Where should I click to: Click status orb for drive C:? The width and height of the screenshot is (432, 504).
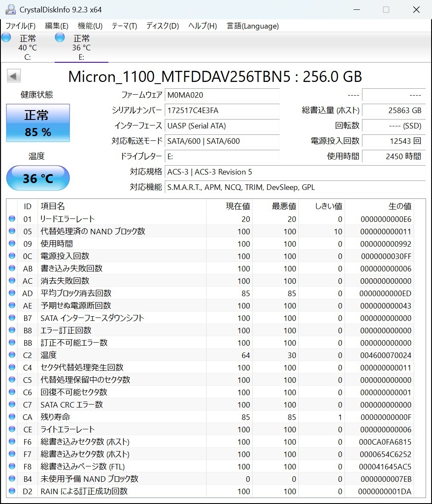[x=6, y=38]
